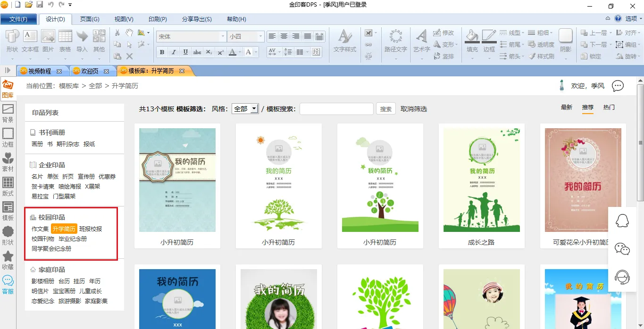Click the template search input field

click(x=336, y=109)
